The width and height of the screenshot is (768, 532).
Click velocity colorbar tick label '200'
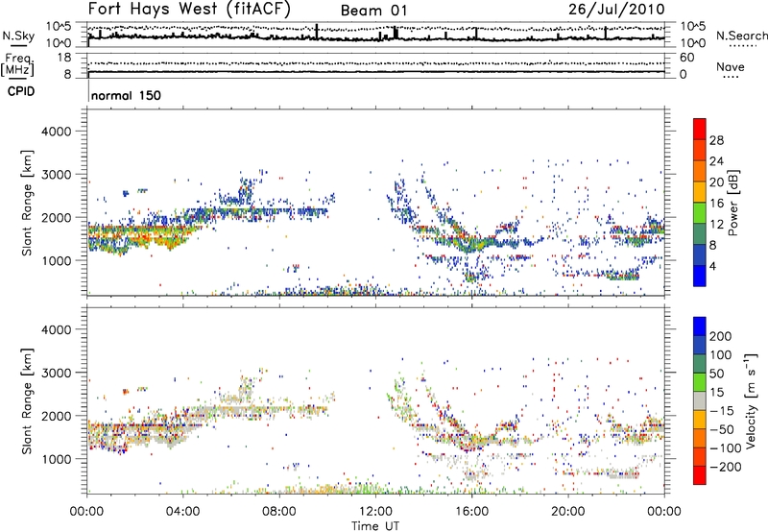721,336
